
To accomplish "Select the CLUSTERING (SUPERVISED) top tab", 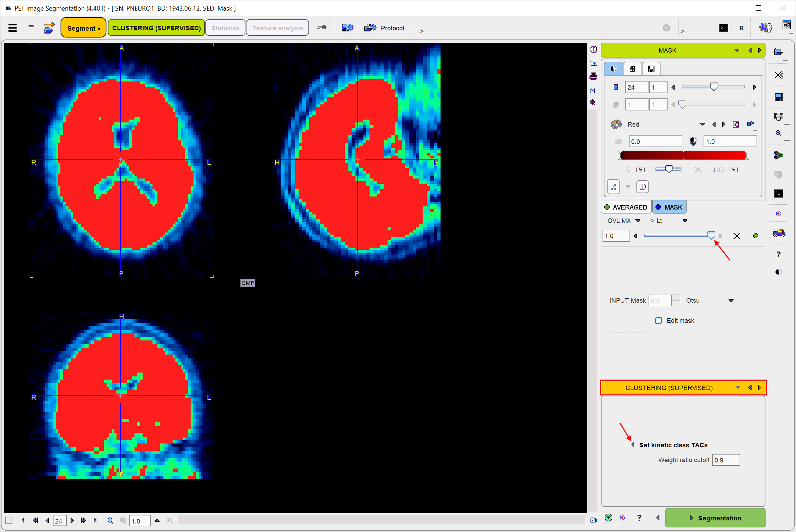I will pos(156,28).
